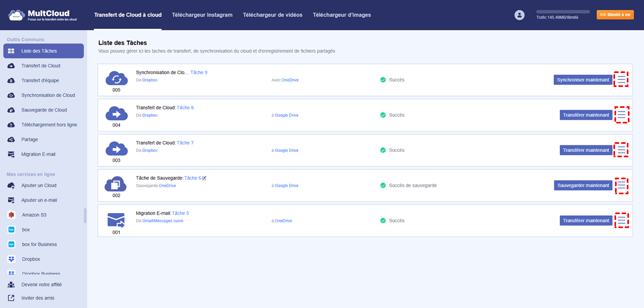Viewport: 644px width, 308px height.
Task: Click the Illimité à vie button
Action: pyautogui.click(x=616, y=15)
